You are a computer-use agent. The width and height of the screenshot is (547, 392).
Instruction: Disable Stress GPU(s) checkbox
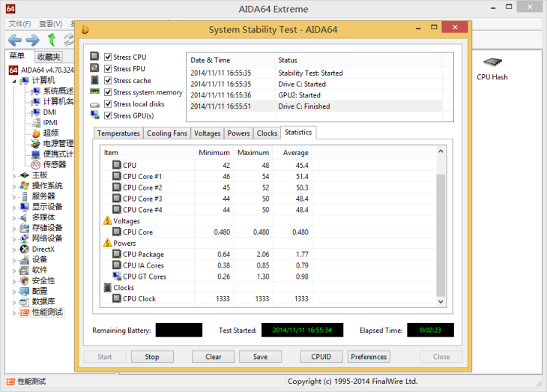tap(108, 115)
